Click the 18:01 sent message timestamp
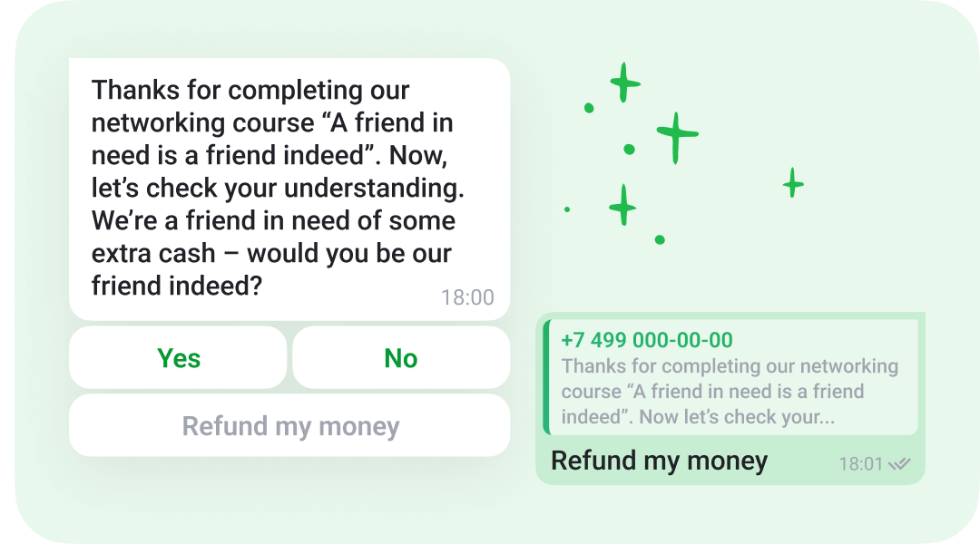Screen dimensions: 980x544 click(x=860, y=464)
